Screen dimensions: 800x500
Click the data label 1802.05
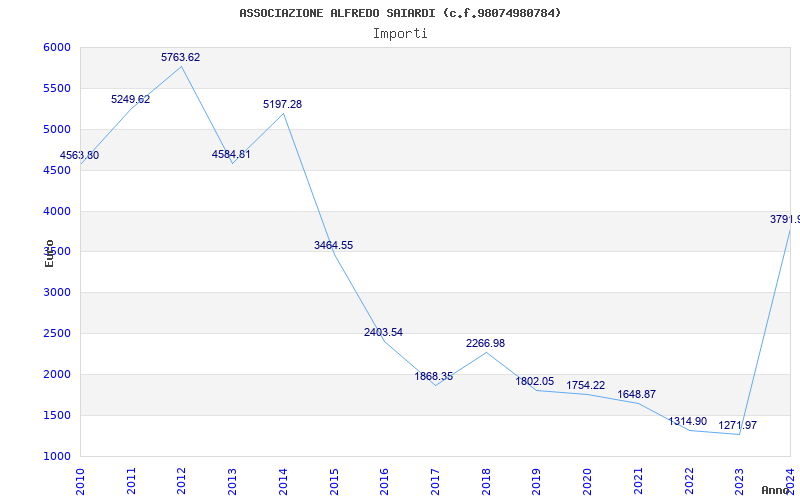click(535, 381)
